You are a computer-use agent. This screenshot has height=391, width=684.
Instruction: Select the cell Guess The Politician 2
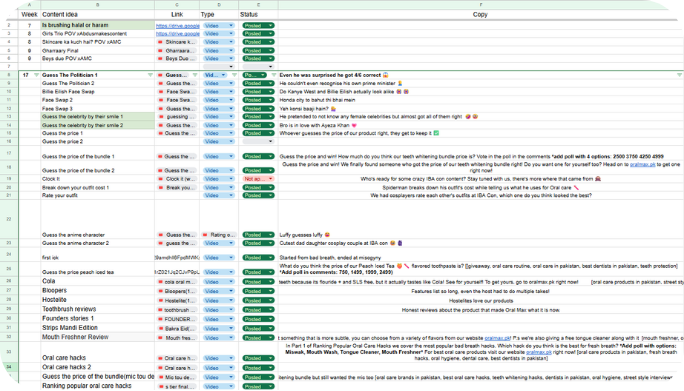[x=97, y=83]
